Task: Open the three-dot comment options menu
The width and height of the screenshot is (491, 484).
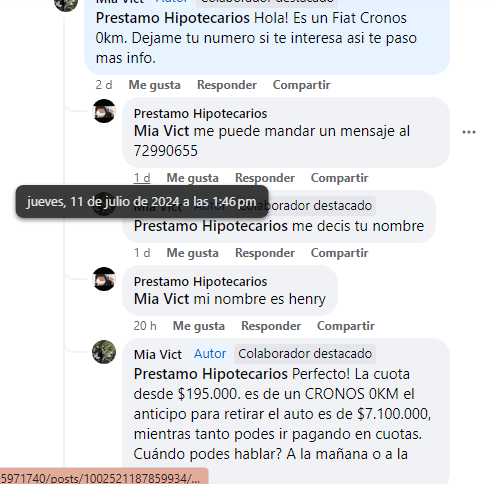Action: point(469,132)
